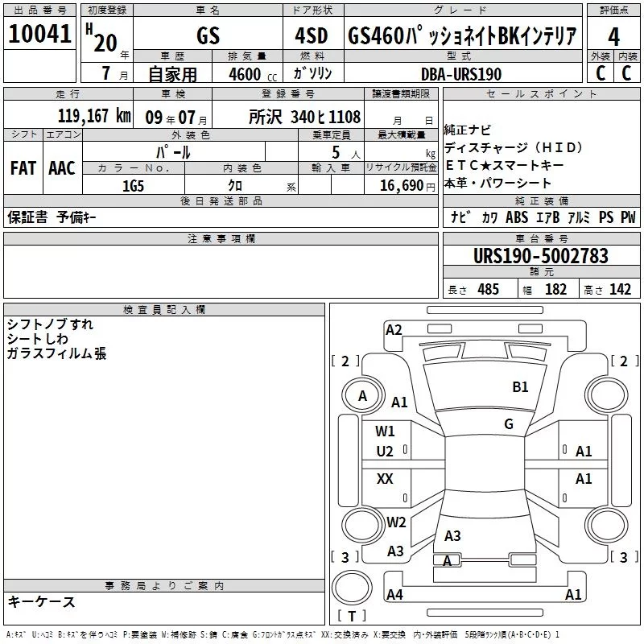Click lot number 10041
The width and height of the screenshot is (644, 644).
coord(39,34)
